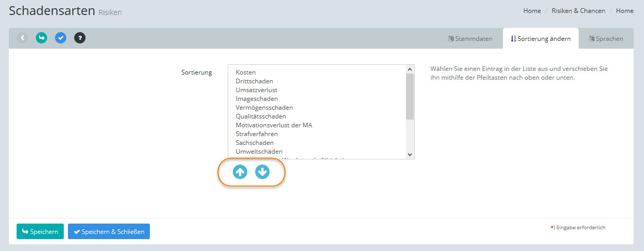Select Motivationsverlust der MA entry
644x251 pixels.
pyautogui.click(x=274, y=125)
